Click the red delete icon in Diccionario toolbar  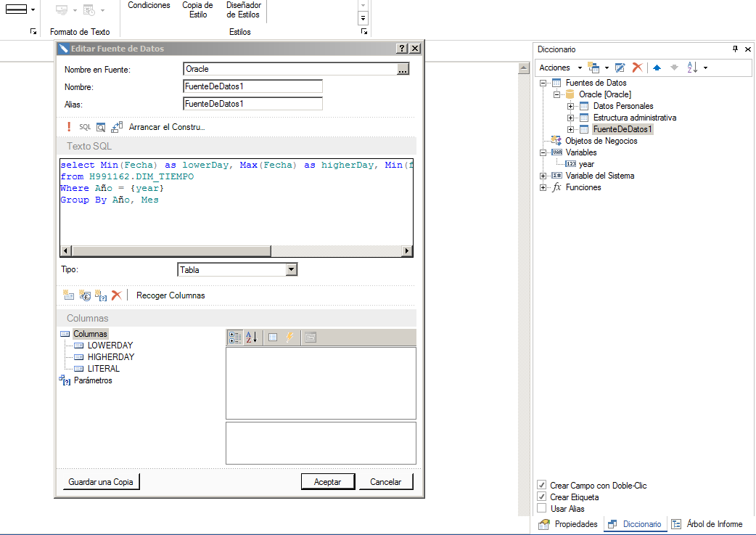(638, 68)
